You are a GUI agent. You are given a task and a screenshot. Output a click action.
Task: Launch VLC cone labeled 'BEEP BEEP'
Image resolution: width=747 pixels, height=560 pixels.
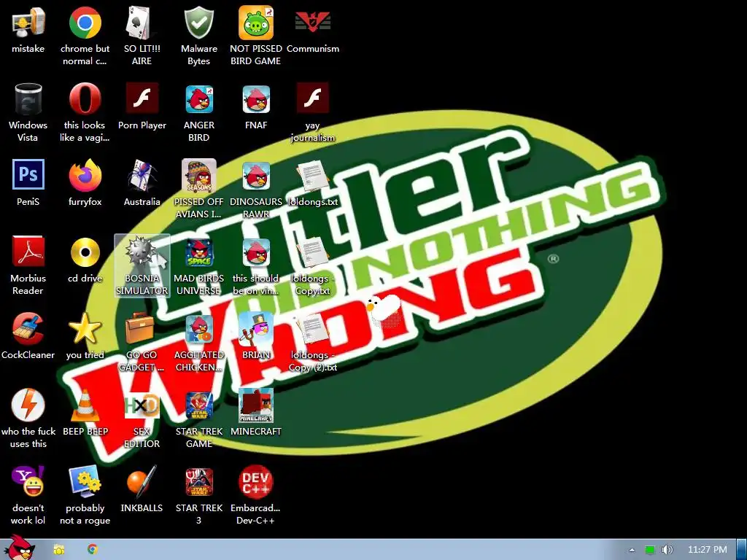(85, 405)
